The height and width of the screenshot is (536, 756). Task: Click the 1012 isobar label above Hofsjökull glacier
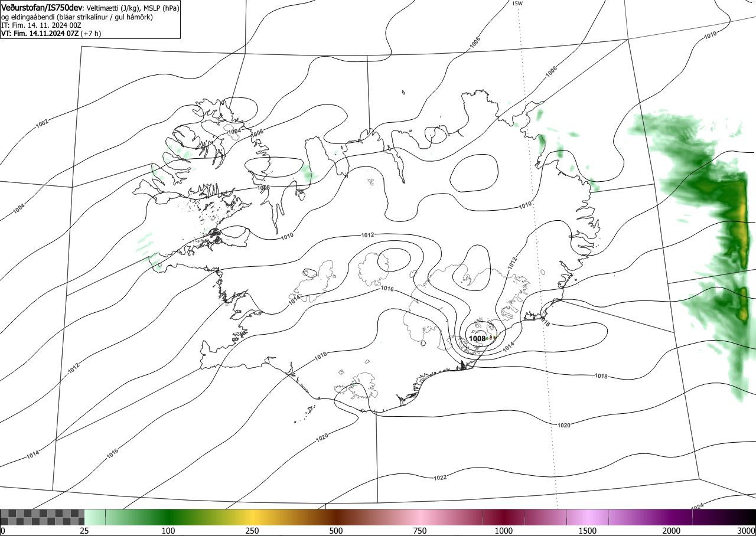click(367, 235)
